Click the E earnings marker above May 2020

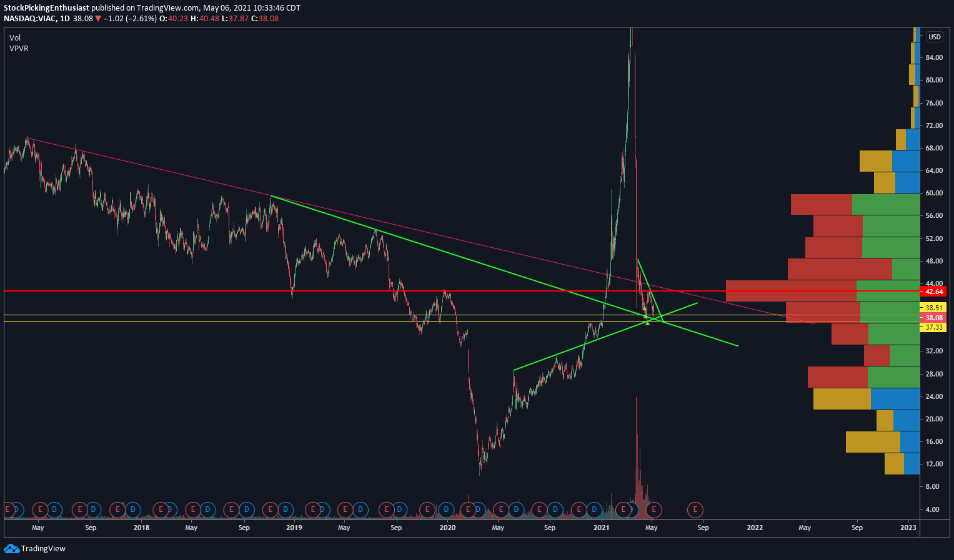pos(502,510)
